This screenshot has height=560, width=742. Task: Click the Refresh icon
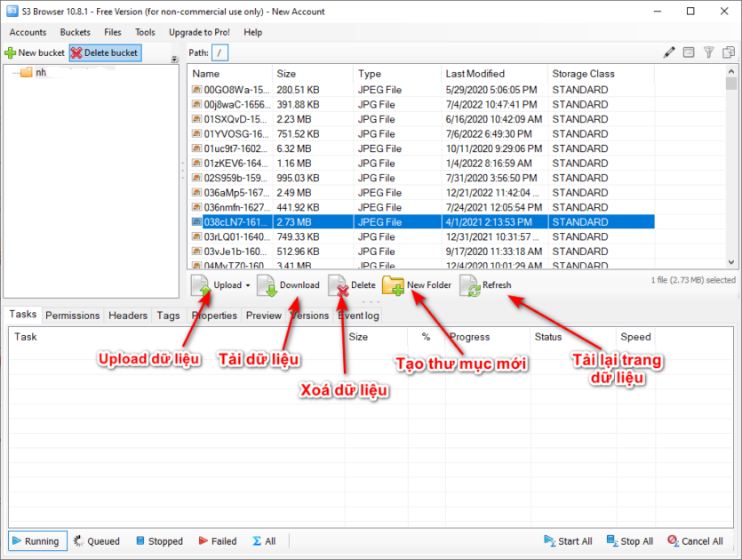[x=470, y=285]
